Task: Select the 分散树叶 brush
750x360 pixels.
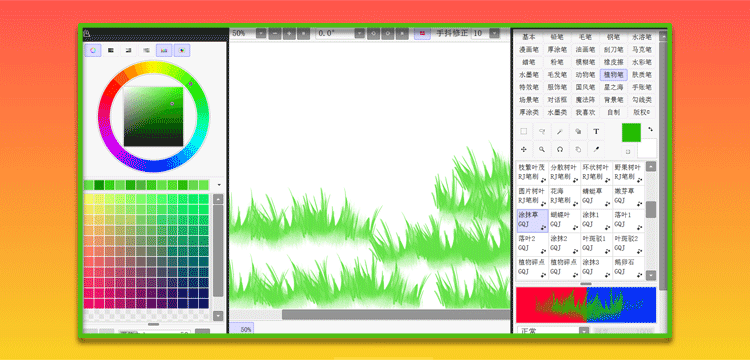Action: (x=564, y=173)
